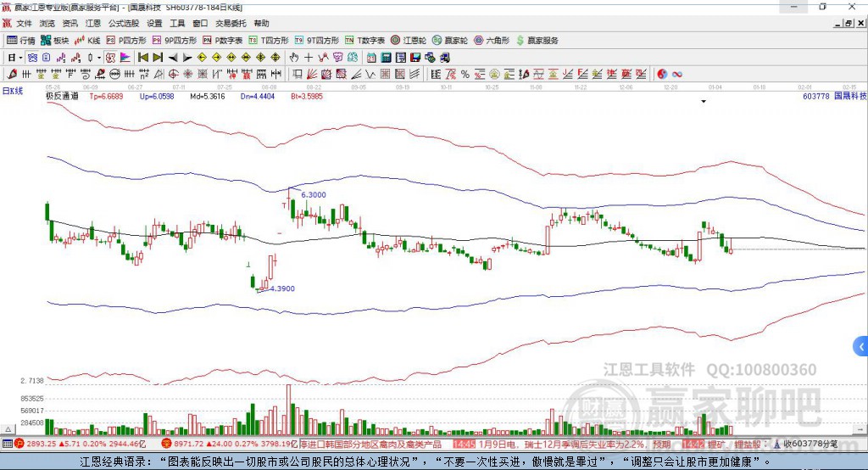Open the 窗口 menu
Image resolution: width=868 pixels, height=470 pixels.
200,23
